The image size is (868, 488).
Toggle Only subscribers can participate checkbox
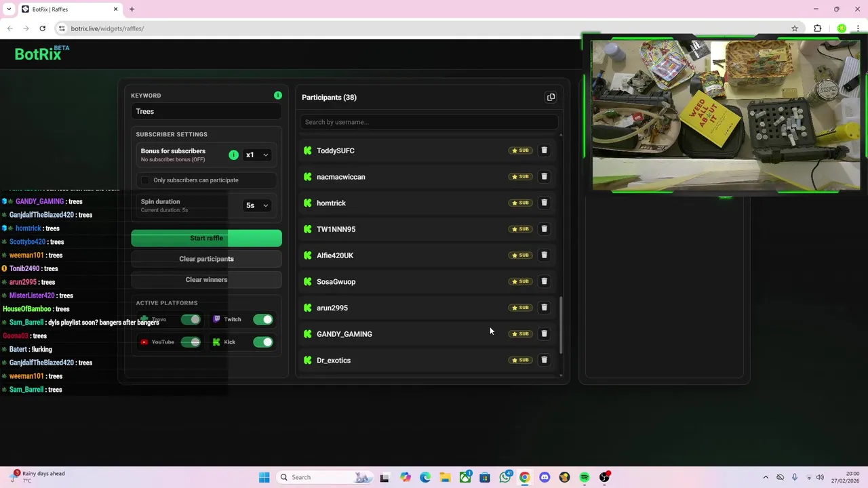click(145, 180)
